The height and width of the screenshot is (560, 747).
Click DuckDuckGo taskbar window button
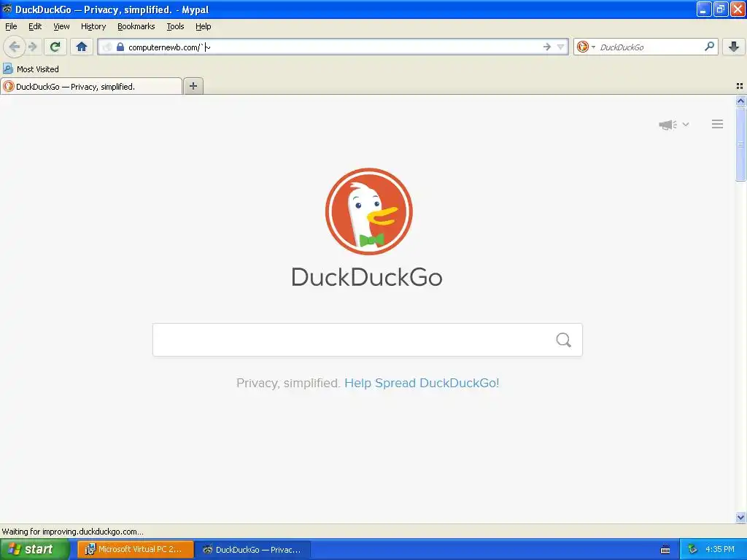(253, 550)
